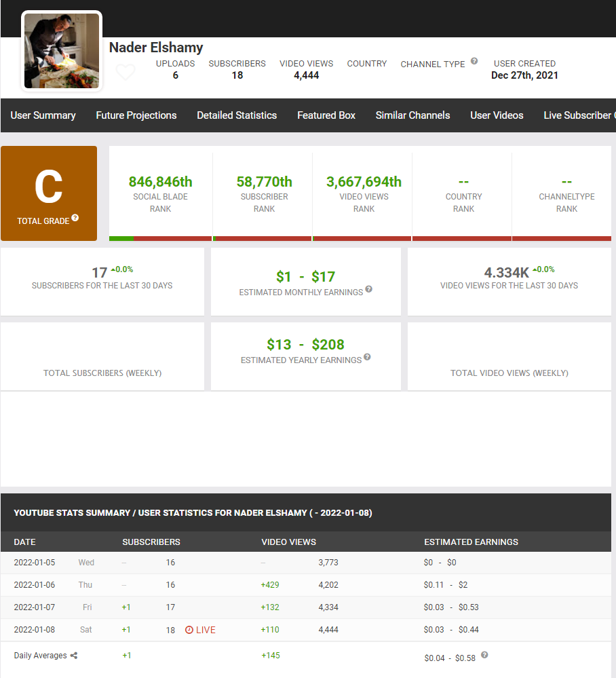Viewport: 616px width, 678px height.
Task: Click the help icon beside daily average earnings
Action: tap(484, 655)
